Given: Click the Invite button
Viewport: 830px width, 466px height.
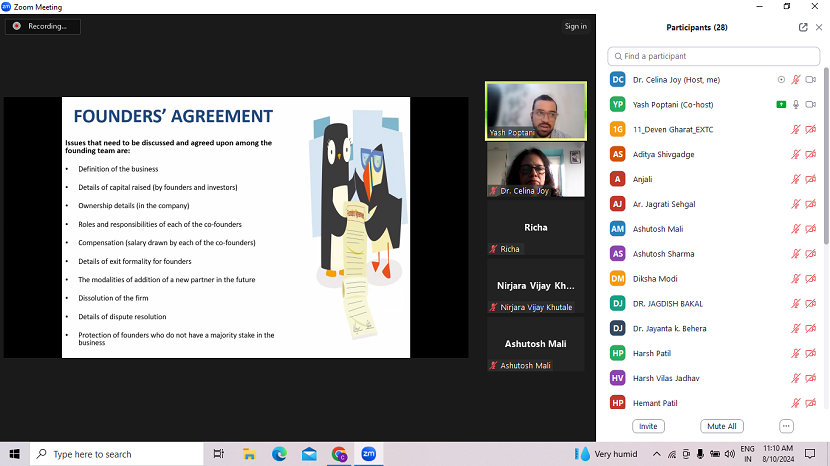Looking at the screenshot, I should click(648, 426).
